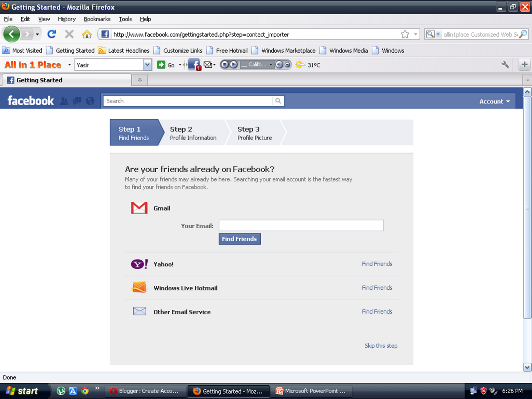Open Gmail friend finder via Gmail icon
Image resolution: width=532 pixels, height=399 pixels.
(139, 208)
